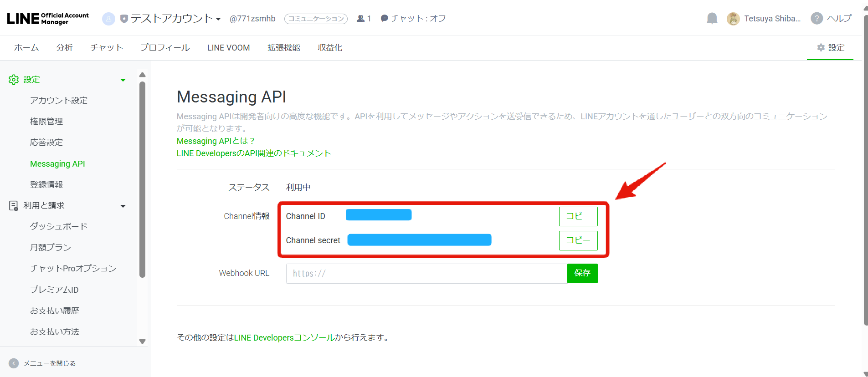
Task: Copy the Channel ID with コピー button
Action: (x=578, y=216)
